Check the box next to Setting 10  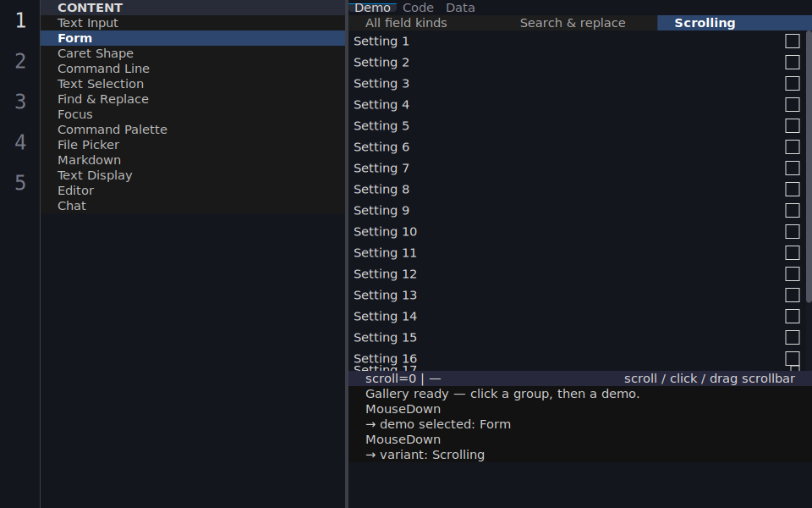click(x=792, y=232)
